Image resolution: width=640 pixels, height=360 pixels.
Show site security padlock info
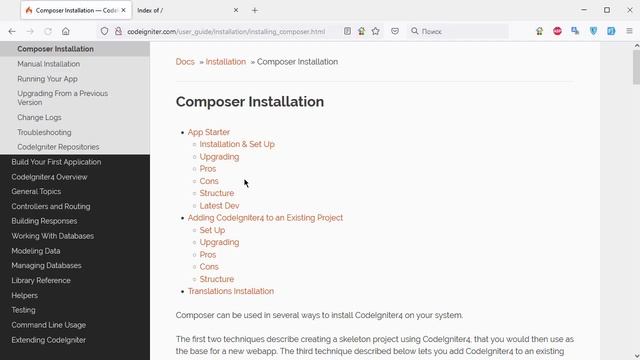118,31
